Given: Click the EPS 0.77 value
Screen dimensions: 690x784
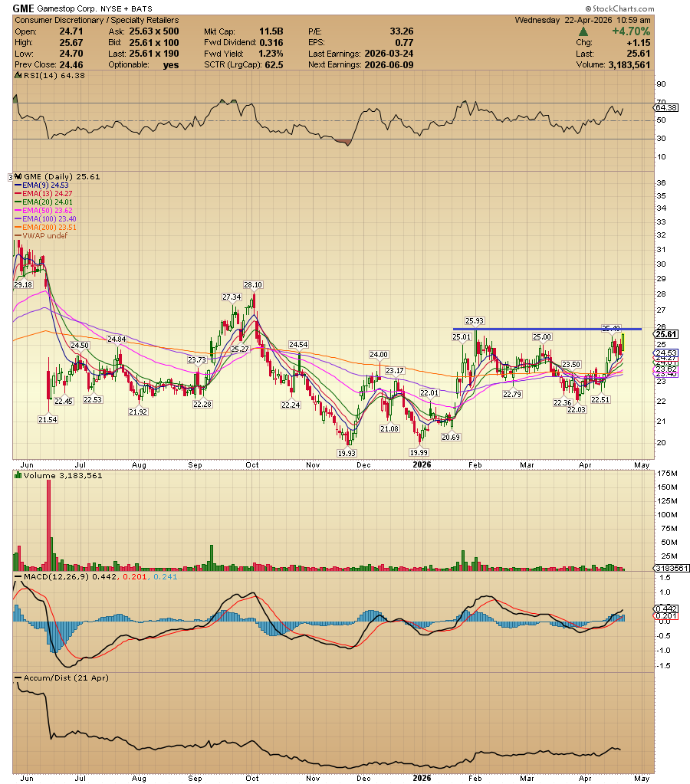Looking at the screenshot, I should pyautogui.click(x=404, y=43).
